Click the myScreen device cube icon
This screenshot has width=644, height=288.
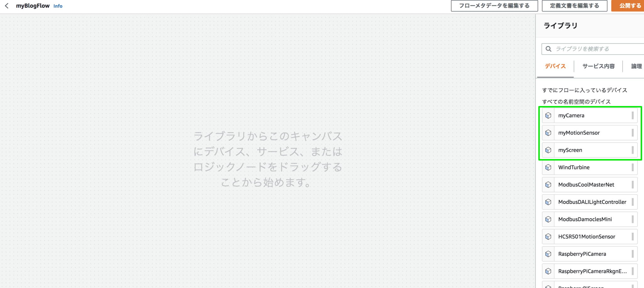click(548, 150)
